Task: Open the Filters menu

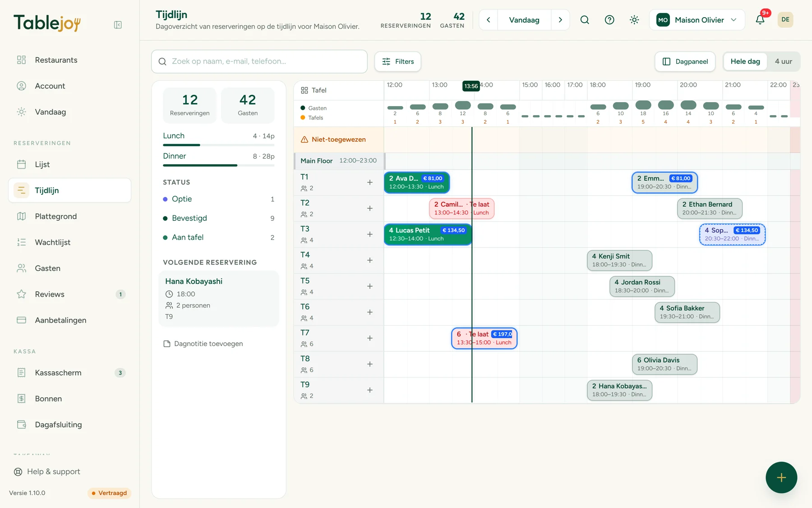Action: point(398,61)
